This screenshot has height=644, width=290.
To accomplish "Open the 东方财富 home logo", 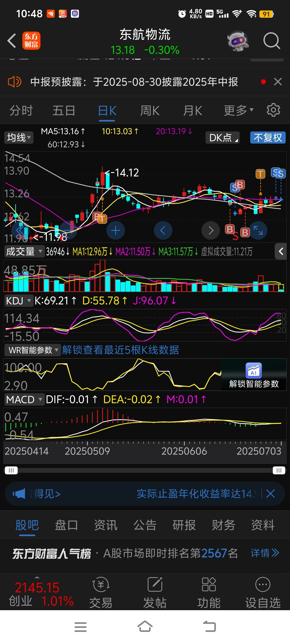I will coord(31,41).
